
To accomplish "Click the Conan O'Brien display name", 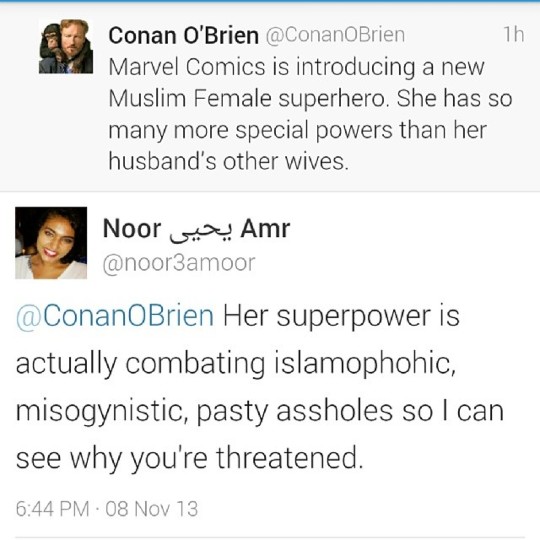I will tap(183, 35).
